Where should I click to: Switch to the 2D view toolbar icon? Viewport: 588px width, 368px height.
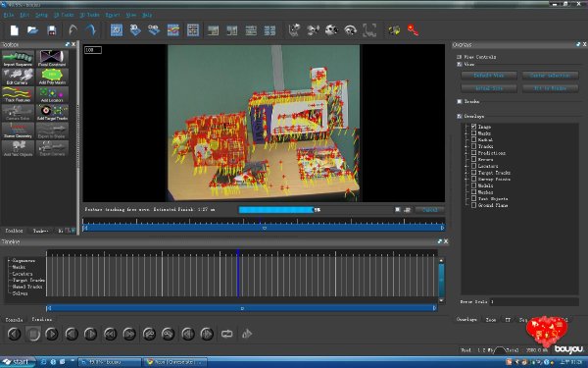117,30
